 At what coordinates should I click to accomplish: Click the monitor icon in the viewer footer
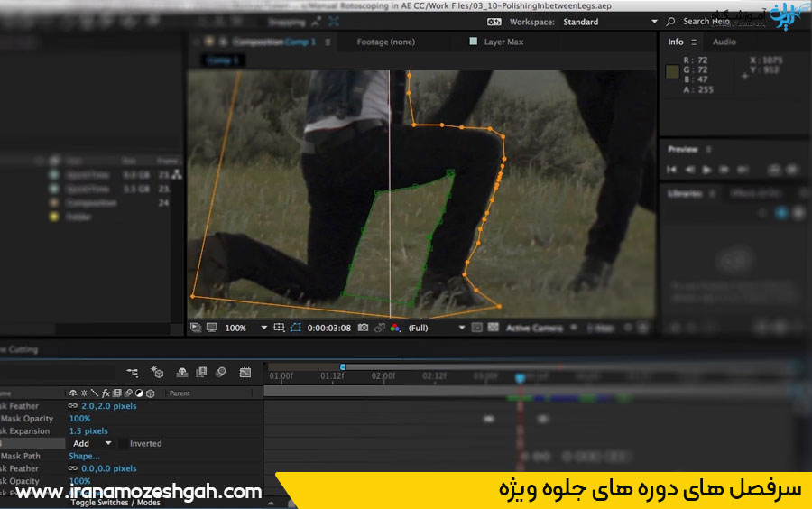click(212, 328)
